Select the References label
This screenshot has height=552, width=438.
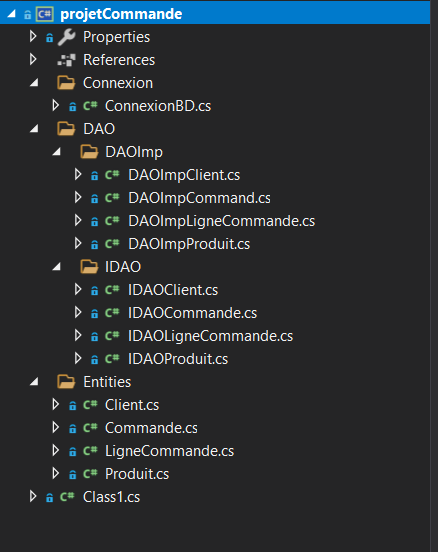pos(119,60)
